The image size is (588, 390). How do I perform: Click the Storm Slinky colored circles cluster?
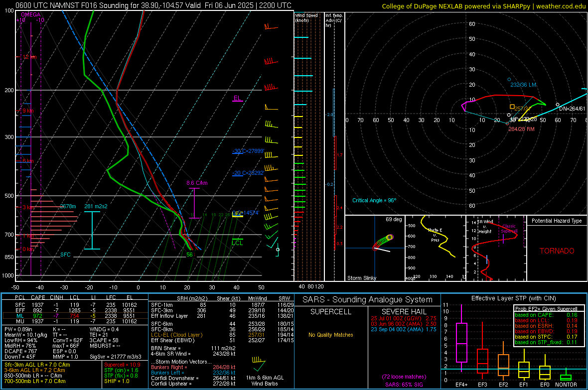click(x=383, y=242)
